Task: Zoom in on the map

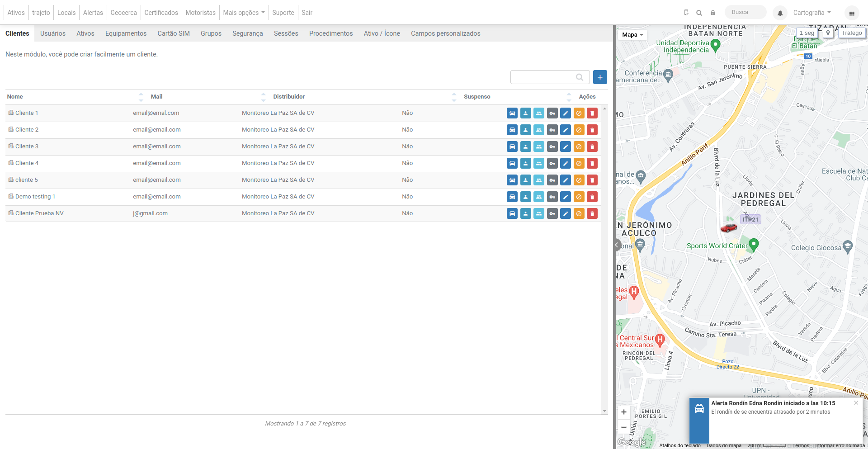Action: (624, 412)
